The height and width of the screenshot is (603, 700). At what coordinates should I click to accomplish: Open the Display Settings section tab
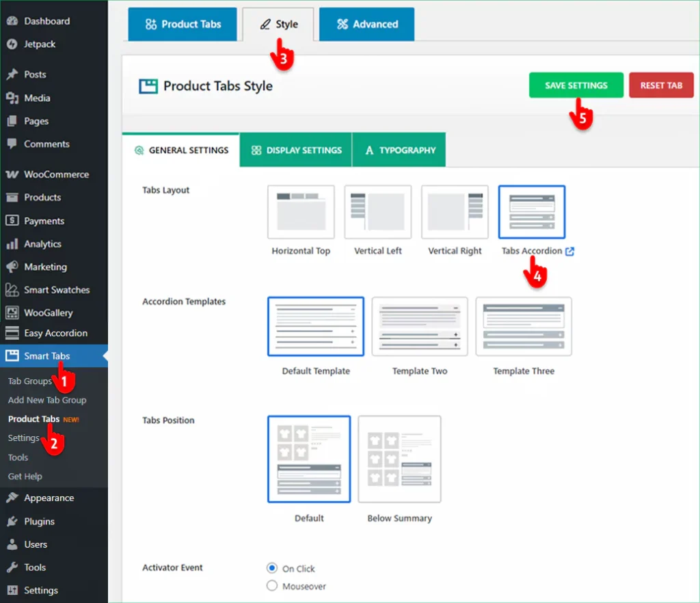click(x=296, y=150)
